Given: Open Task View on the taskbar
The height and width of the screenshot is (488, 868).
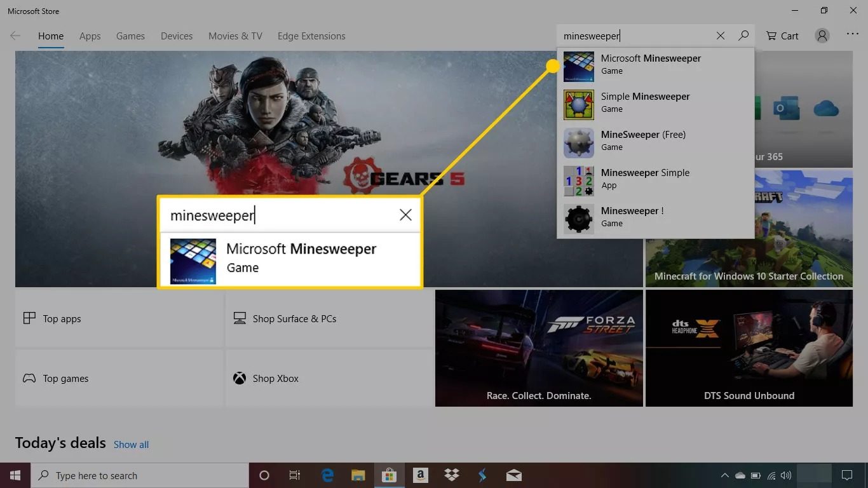Looking at the screenshot, I should click(x=295, y=475).
